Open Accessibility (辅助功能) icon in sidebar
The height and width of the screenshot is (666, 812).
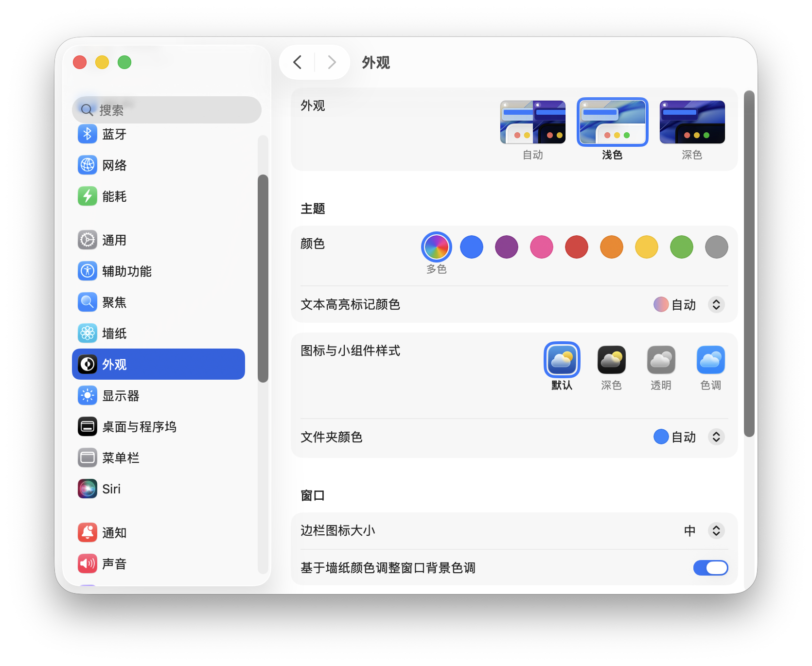[x=88, y=271]
